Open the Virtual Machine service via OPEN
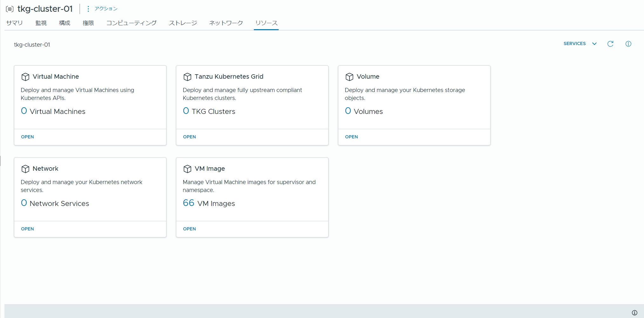644x318 pixels. click(x=27, y=136)
